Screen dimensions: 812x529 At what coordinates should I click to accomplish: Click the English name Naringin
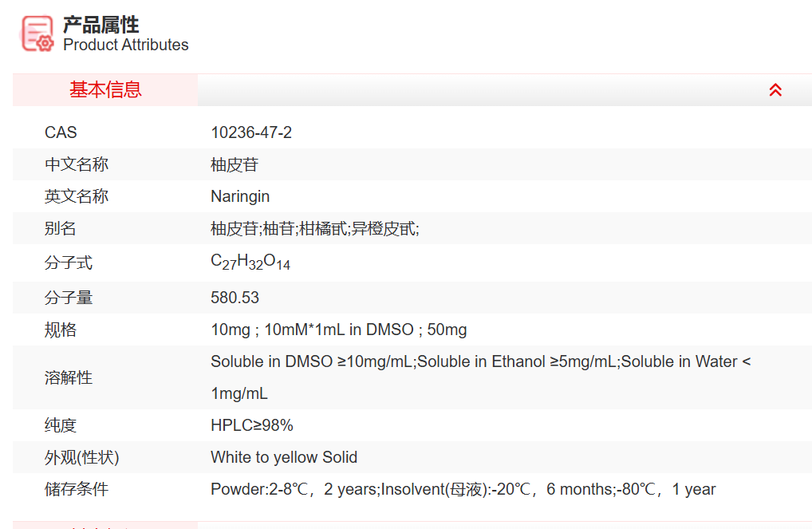pos(240,196)
